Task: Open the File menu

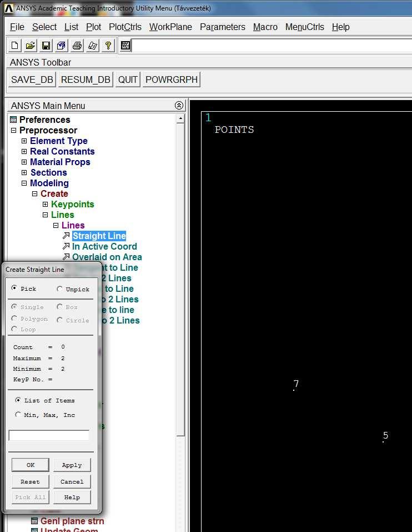Action: [x=17, y=27]
